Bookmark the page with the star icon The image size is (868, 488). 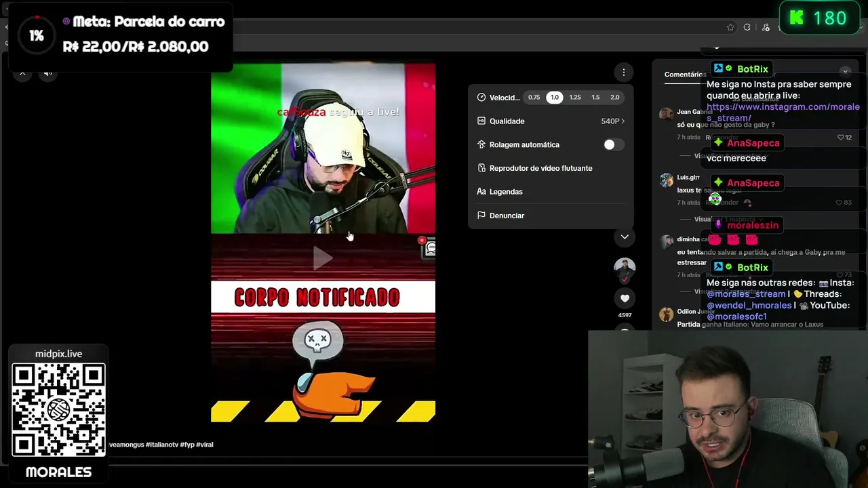tap(730, 27)
